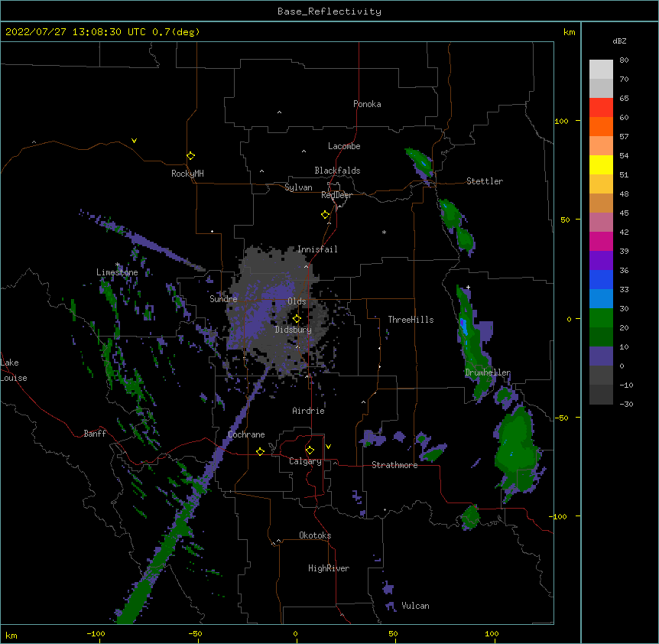Select the RockyMH label
This screenshot has height=644, width=659.
pyautogui.click(x=187, y=174)
